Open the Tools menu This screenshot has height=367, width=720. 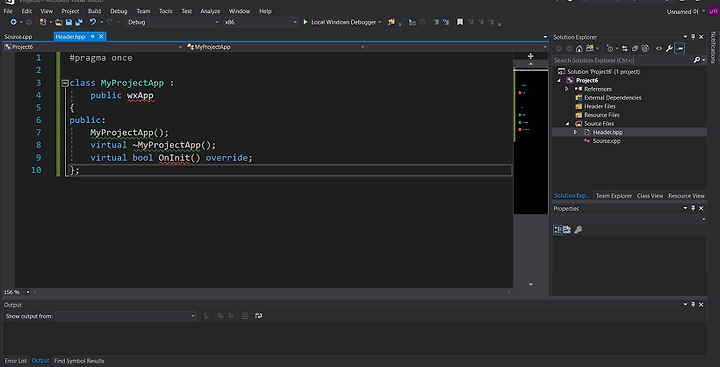(166, 11)
